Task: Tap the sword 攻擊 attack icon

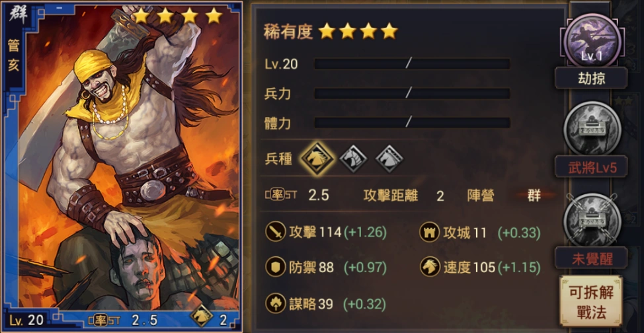Action: [x=275, y=233]
